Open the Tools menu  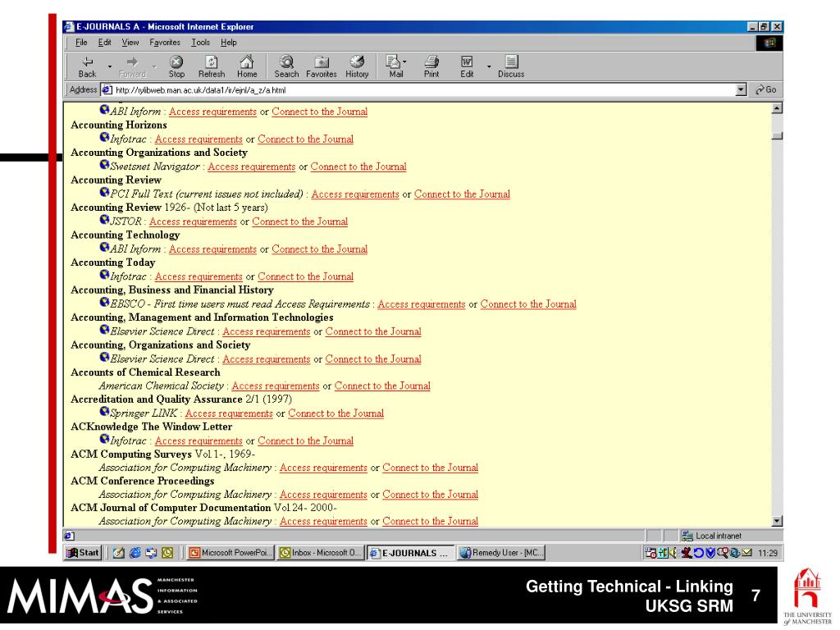pos(200,43)
